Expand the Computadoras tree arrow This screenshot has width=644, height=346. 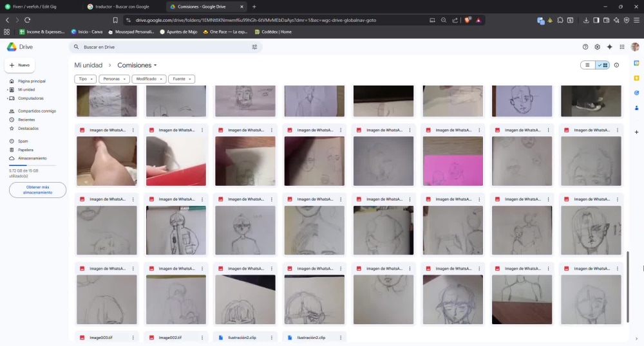coord(7,98)
